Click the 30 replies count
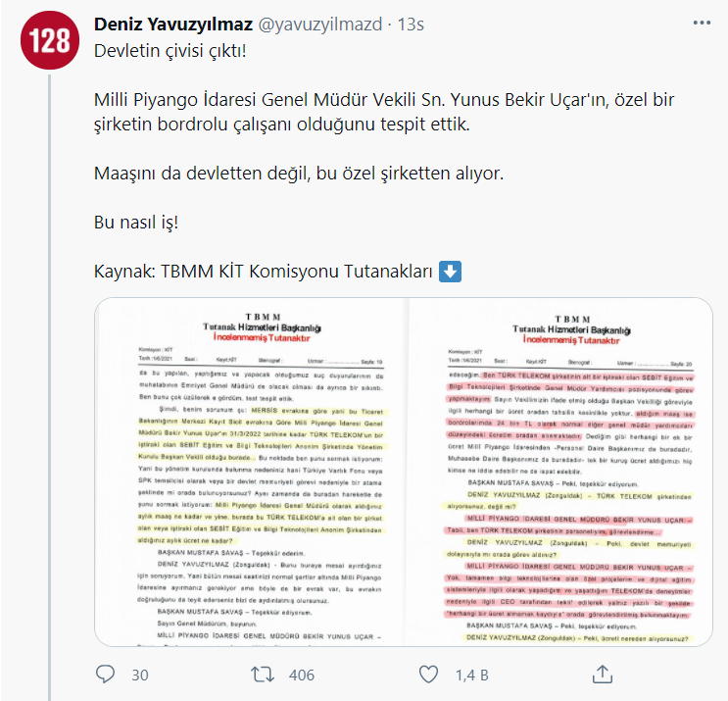The image size is (728, 701). 140,675
